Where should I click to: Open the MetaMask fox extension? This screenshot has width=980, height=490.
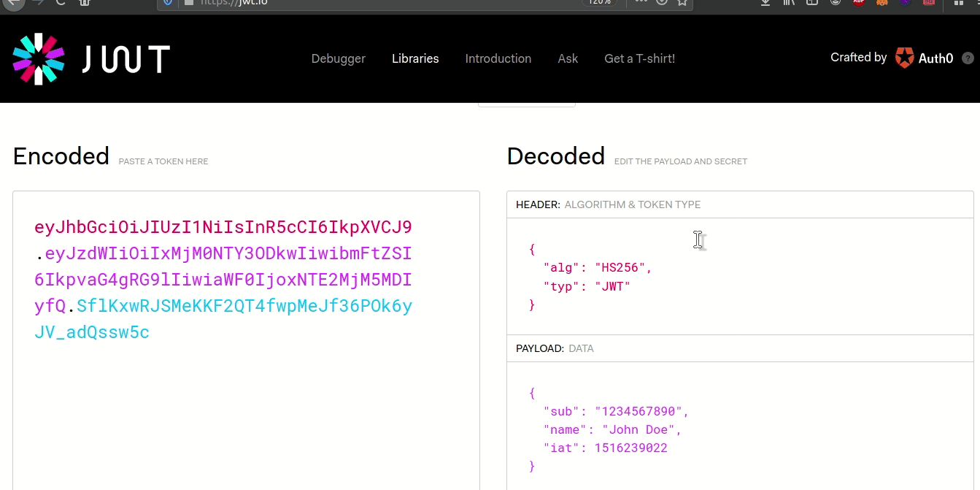pos(882,3)
